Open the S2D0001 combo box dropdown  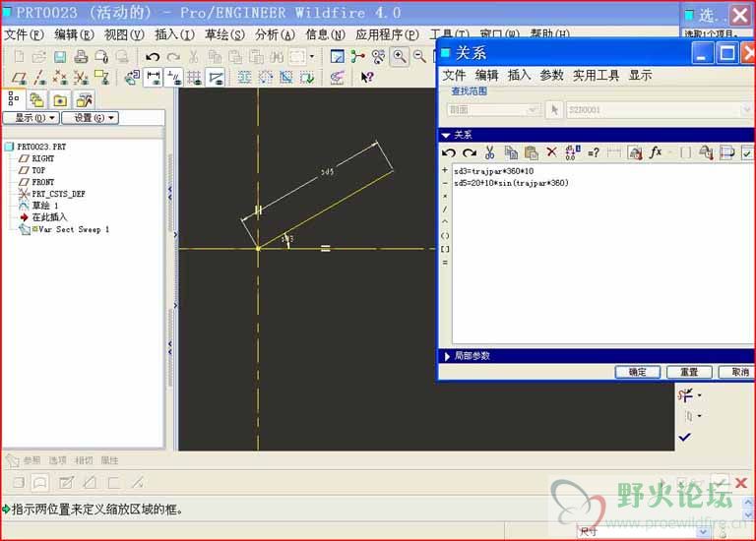(x=747, y=110)
